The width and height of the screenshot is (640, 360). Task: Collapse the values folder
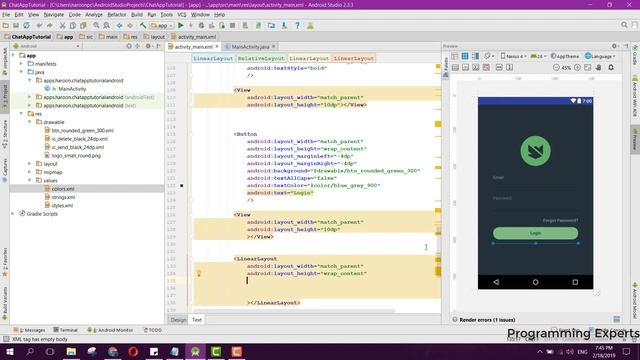pos(29,180)
